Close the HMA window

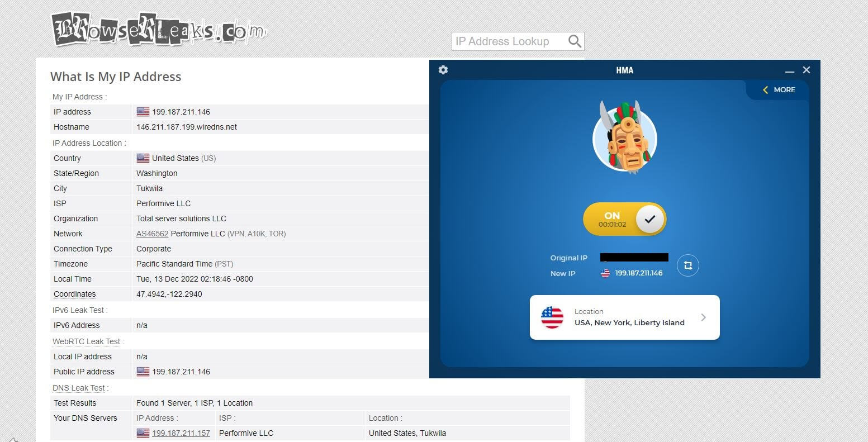coord(807,70)
